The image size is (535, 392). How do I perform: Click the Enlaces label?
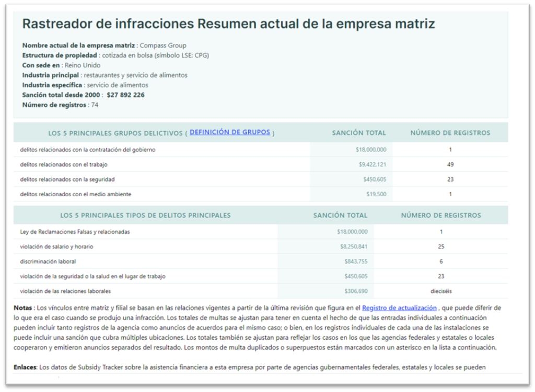(x=25, y=367)
